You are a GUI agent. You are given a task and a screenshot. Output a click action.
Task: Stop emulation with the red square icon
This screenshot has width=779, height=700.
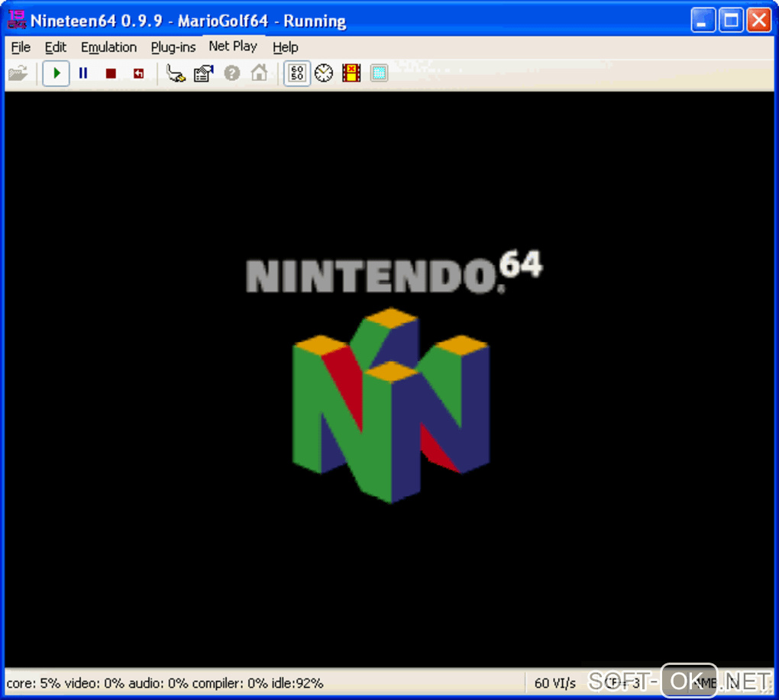tap(111, 73)
